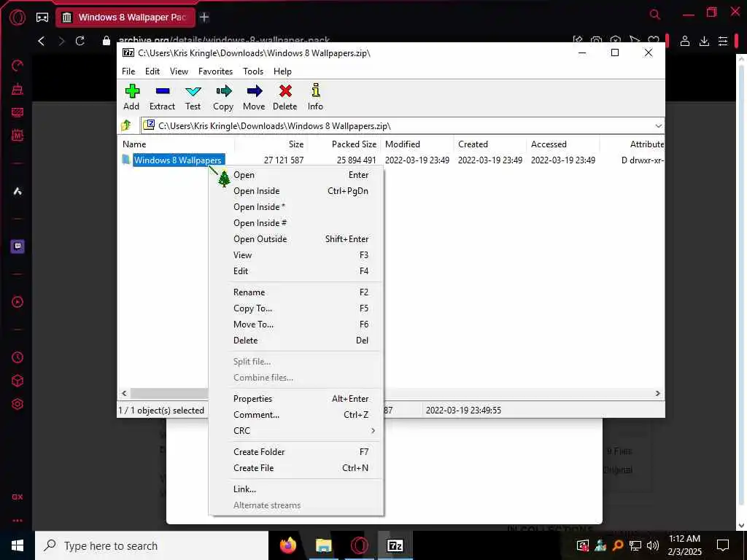Sort by Packed Size column header
This screenshot has height=560, width=747.
point(344,144)
